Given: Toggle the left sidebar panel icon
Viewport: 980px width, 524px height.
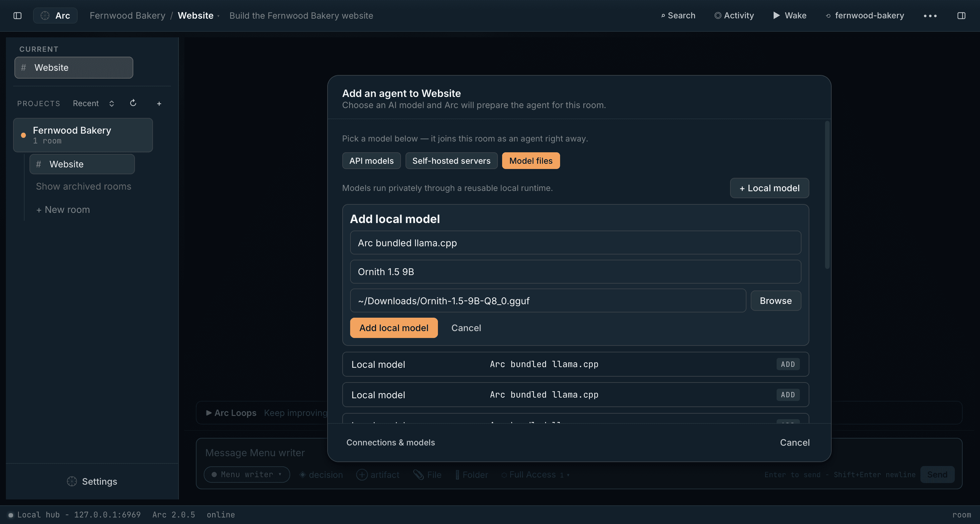Looking at the screenshot, I should pyautogui.click(x=17, y=16).
